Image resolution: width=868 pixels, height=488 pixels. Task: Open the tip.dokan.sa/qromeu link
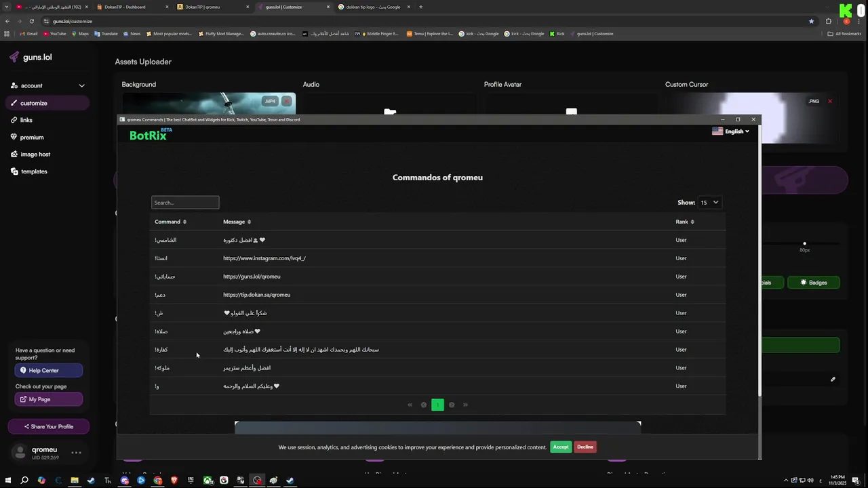[256, 295]
